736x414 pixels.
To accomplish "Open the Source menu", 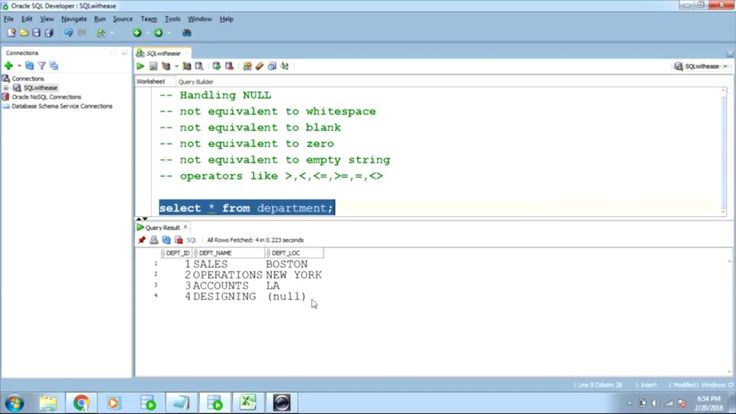I will [123, 19].
